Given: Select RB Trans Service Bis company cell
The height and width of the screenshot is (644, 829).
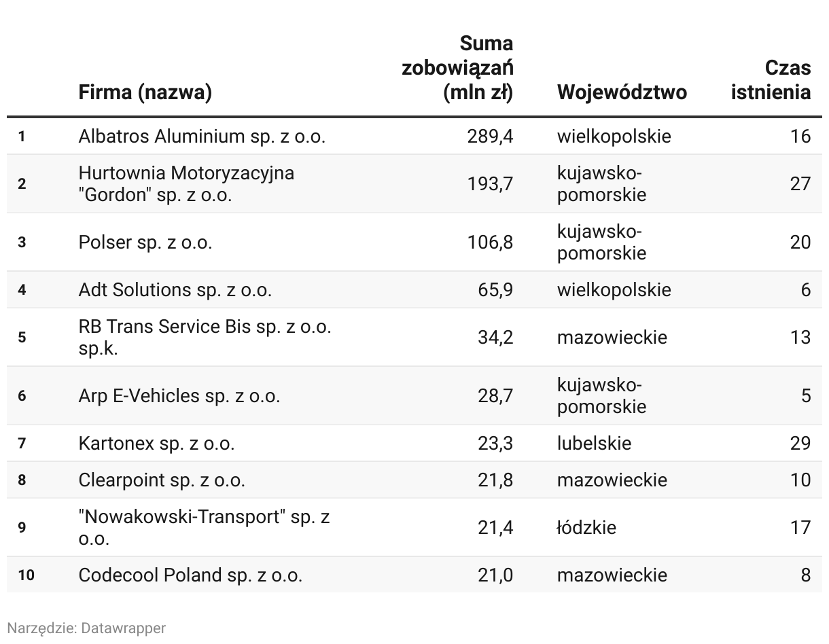Looking at the screenshot, I should click(205, 337).
